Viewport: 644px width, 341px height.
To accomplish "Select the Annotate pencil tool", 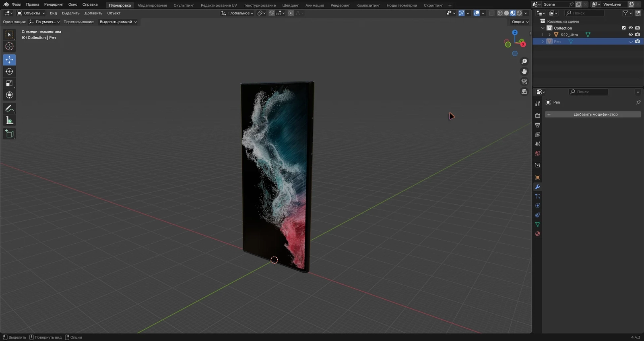I will click(9, 109).
